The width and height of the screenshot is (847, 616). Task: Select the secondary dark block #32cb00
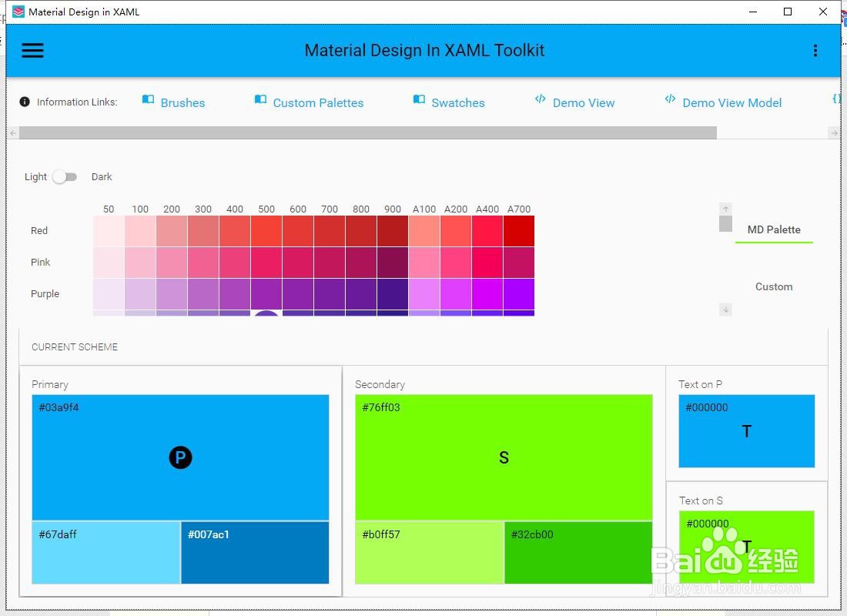click(x=578, y=552)
